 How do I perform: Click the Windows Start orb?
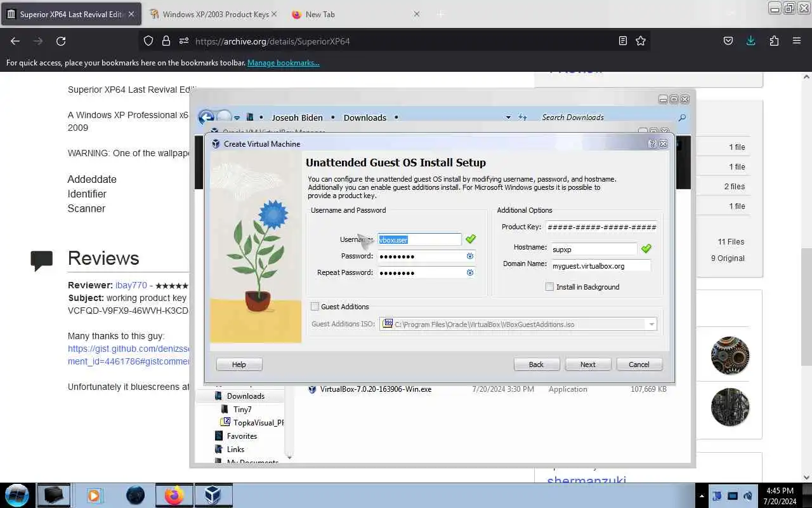(17, 495)
